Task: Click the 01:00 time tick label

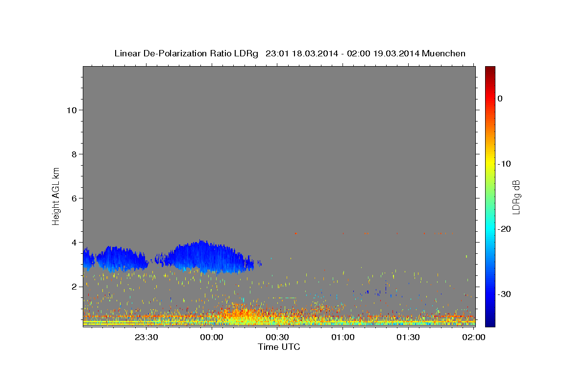Action: click(x=343, y=337)
